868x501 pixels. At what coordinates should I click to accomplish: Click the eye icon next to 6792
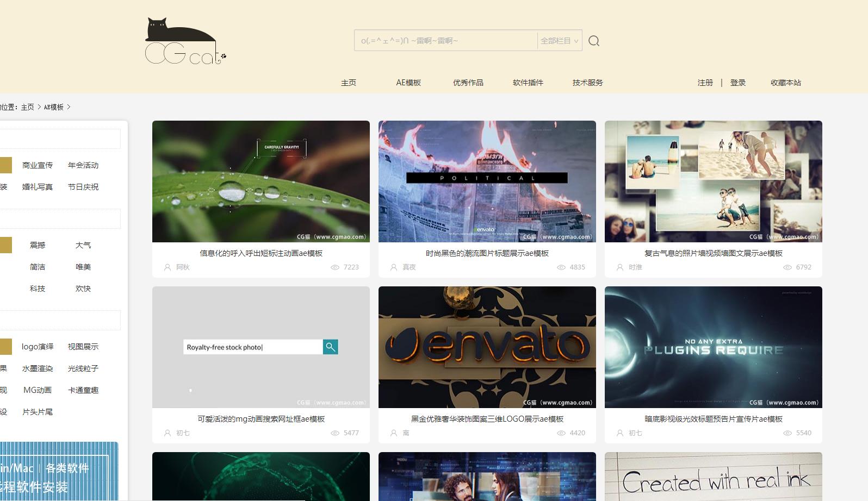pos(788,267)
